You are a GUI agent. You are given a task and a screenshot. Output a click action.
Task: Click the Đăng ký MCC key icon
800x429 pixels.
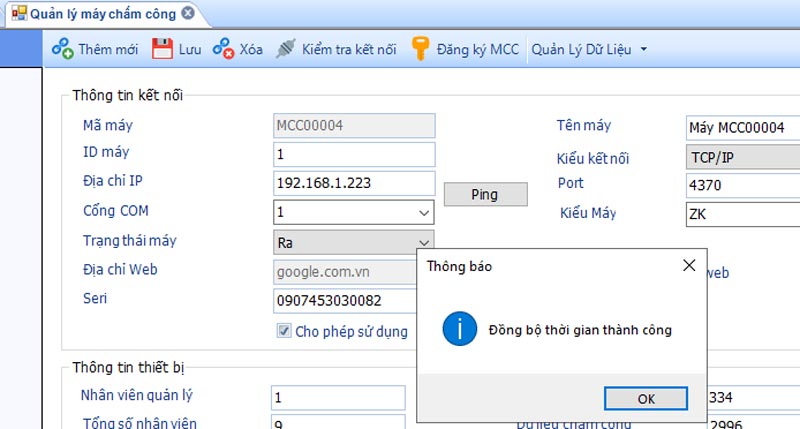tap(420, 49)
